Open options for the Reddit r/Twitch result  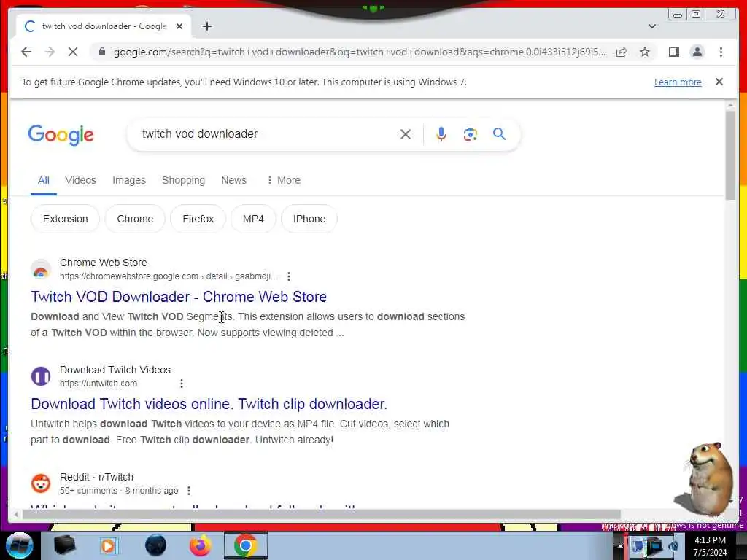tap(189, 491)
